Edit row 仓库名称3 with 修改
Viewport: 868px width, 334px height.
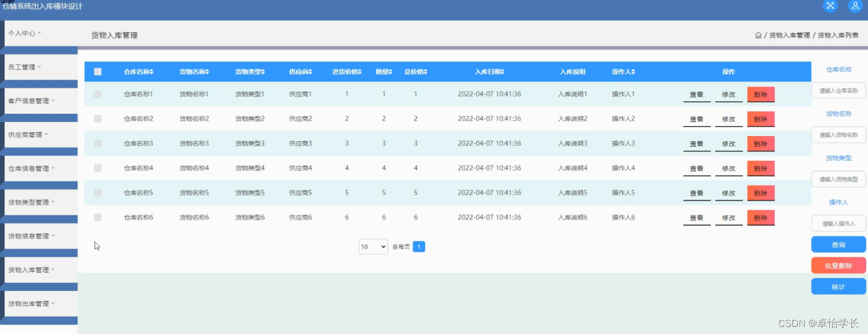point(729,144)
